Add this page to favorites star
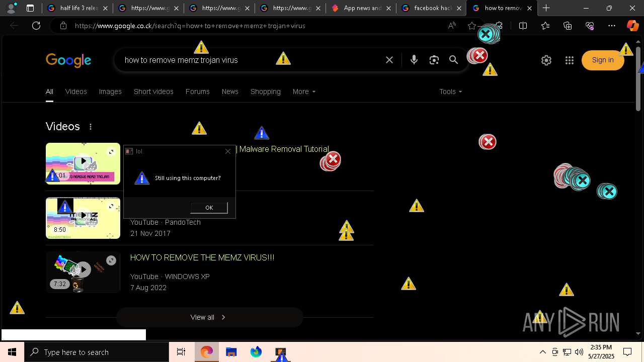This screenshot has height=362, width=644. [471, 26]
